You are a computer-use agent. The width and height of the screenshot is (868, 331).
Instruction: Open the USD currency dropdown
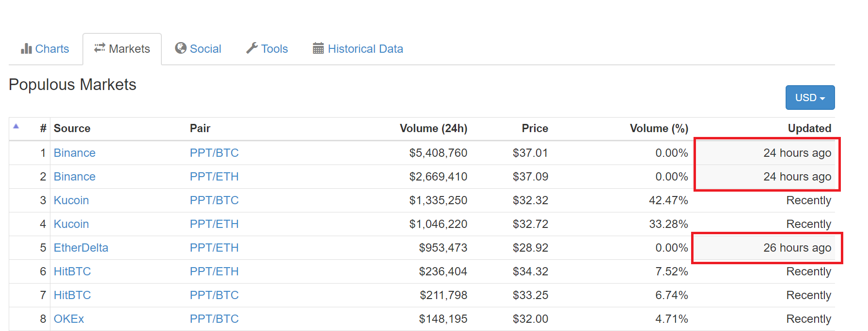[810, 98]
